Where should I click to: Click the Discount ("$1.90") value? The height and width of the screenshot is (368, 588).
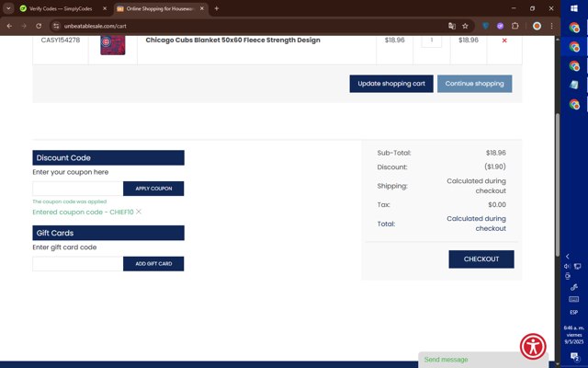pos(494,167)
